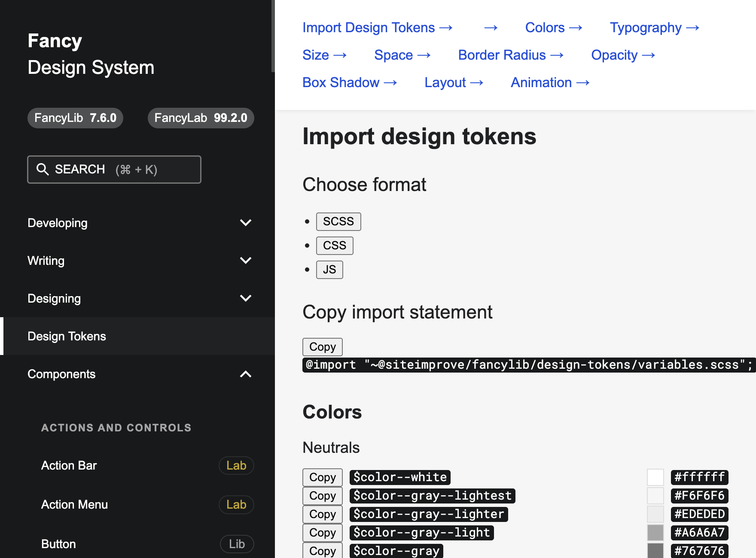Click the #767676 hex value

[700, 551]
